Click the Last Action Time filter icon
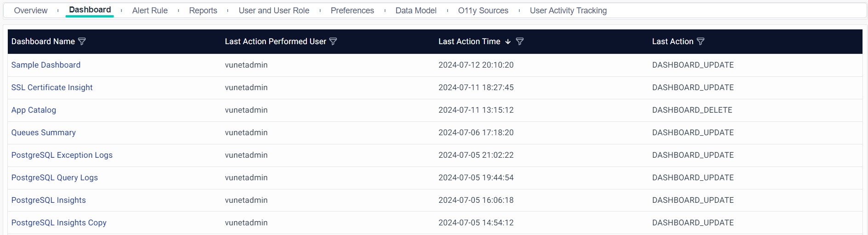This screenshot has width=868, height=235. point(520,41)
